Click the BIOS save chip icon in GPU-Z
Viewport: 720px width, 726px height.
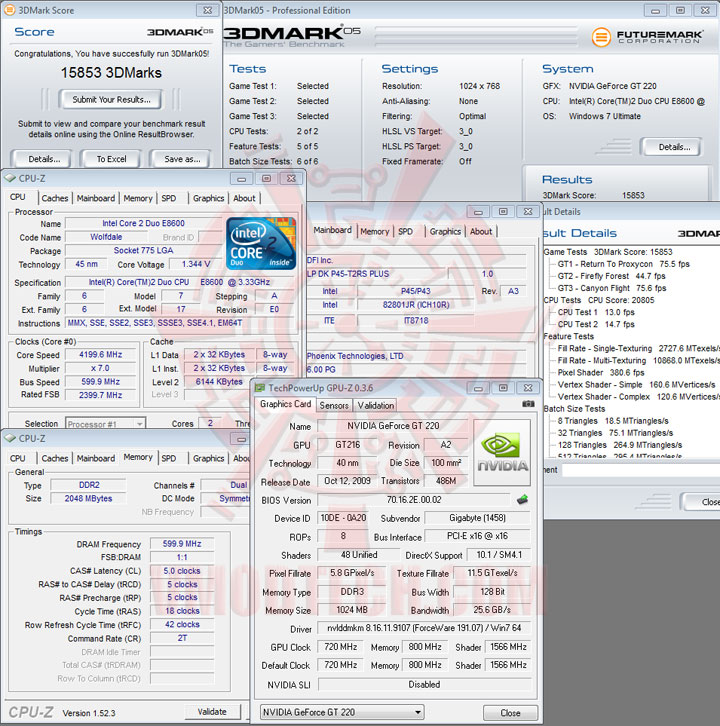click(x=522, y=500)
